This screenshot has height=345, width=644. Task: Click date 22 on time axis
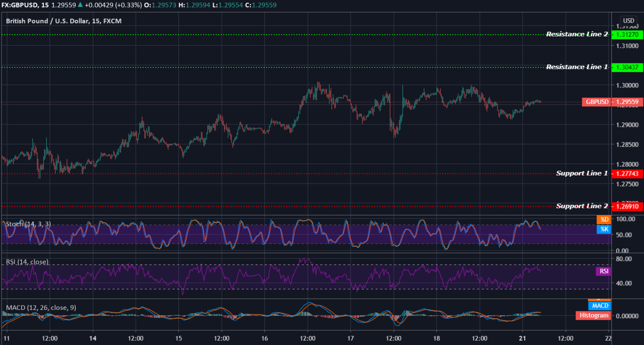[x=608, y=338]
